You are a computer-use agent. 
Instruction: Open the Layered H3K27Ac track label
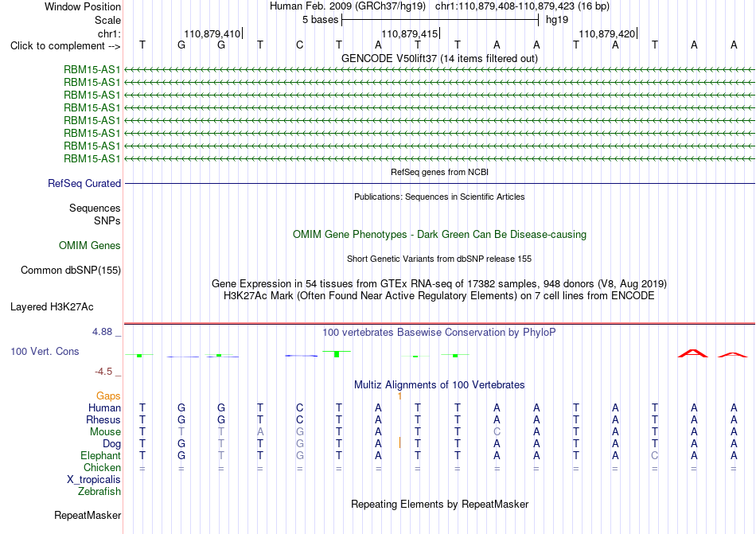[x=52, y=307]
